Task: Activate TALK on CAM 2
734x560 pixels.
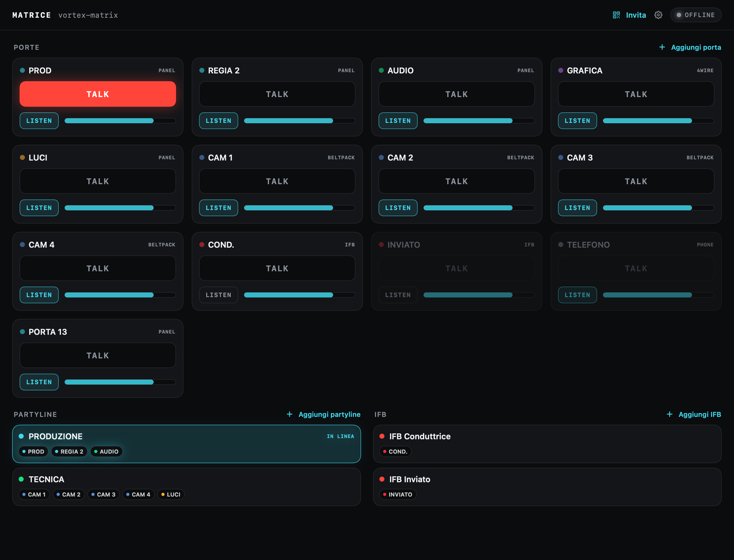Action: tap(457, 181)
